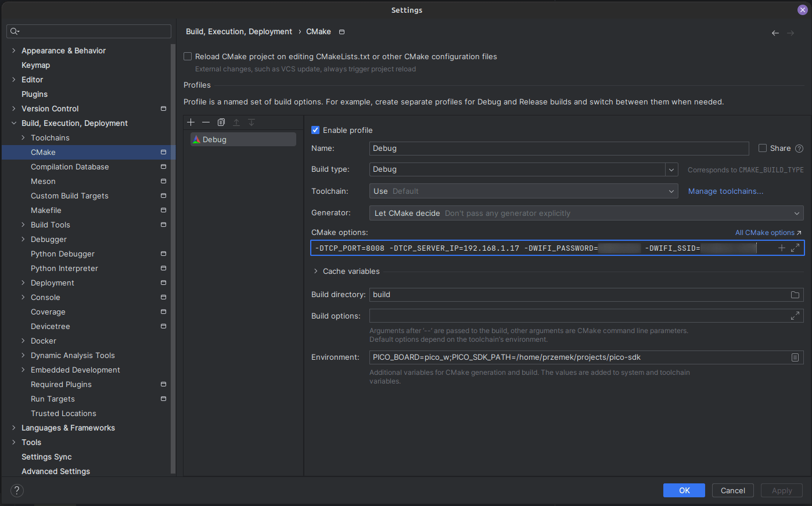The height and width of the screenshot is (506, 812).
Task: Close the Settings dialog
Action: tap(802, 10)
